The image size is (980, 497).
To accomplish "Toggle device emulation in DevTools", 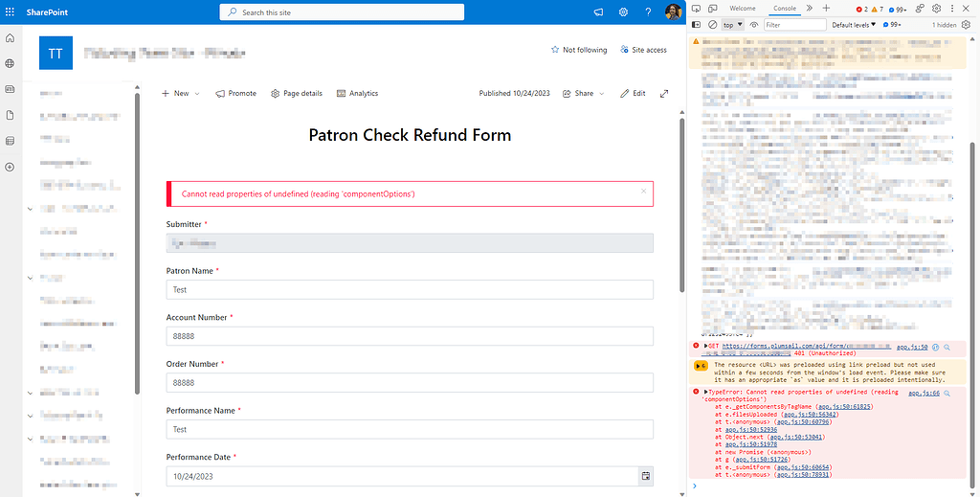I will 711,8.
